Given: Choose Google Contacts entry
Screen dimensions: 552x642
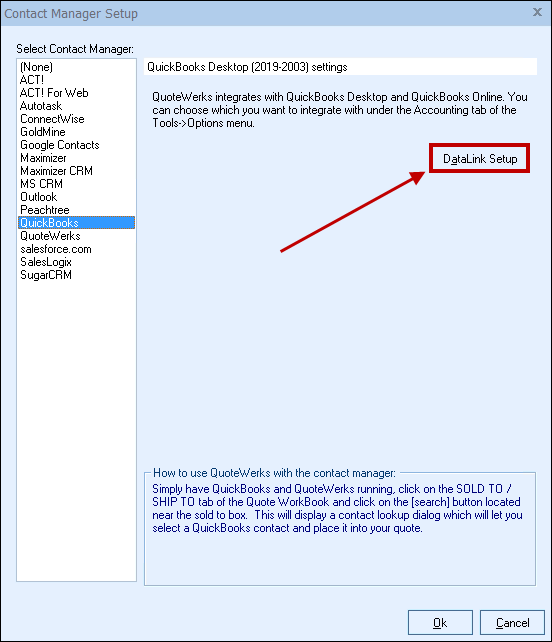Looking at the screenshot, I should tap(77, 145).
